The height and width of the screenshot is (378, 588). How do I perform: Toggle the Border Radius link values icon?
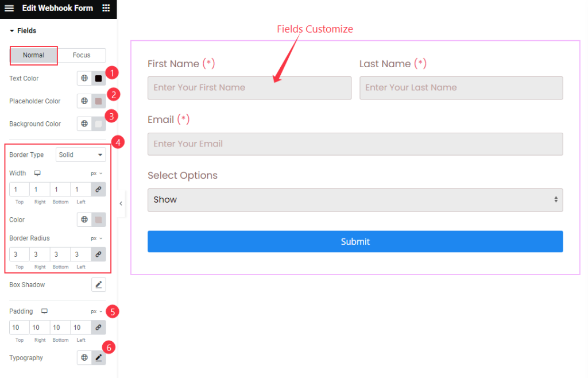[x=98, y=254]
